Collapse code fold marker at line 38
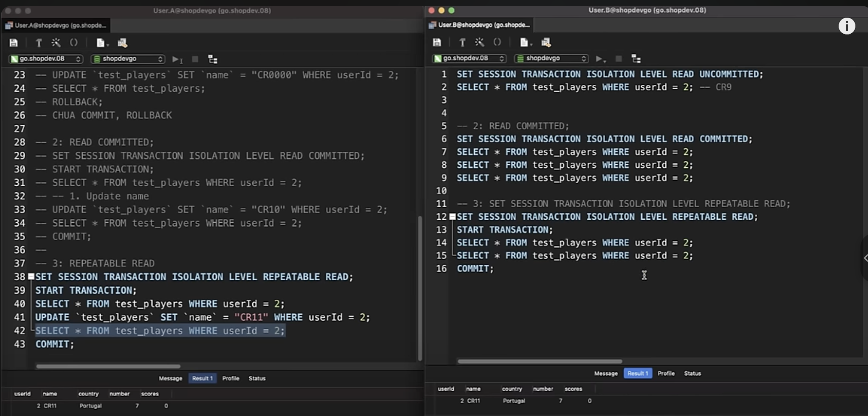 31,276
